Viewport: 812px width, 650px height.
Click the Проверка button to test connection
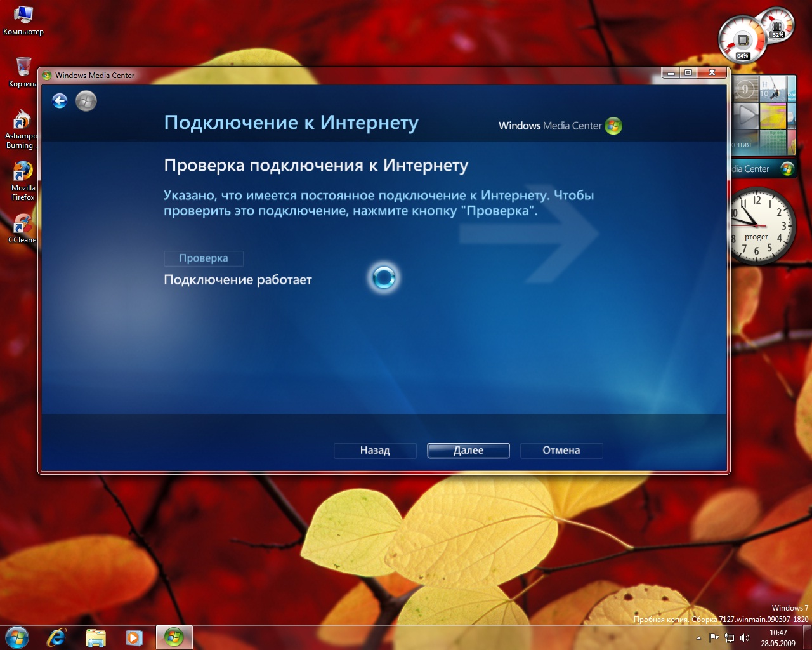point(204,258)
